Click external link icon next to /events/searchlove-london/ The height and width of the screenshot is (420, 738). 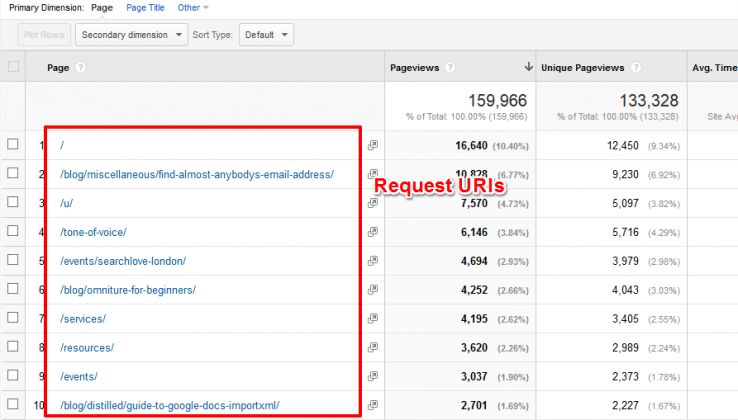click(373, 261)
